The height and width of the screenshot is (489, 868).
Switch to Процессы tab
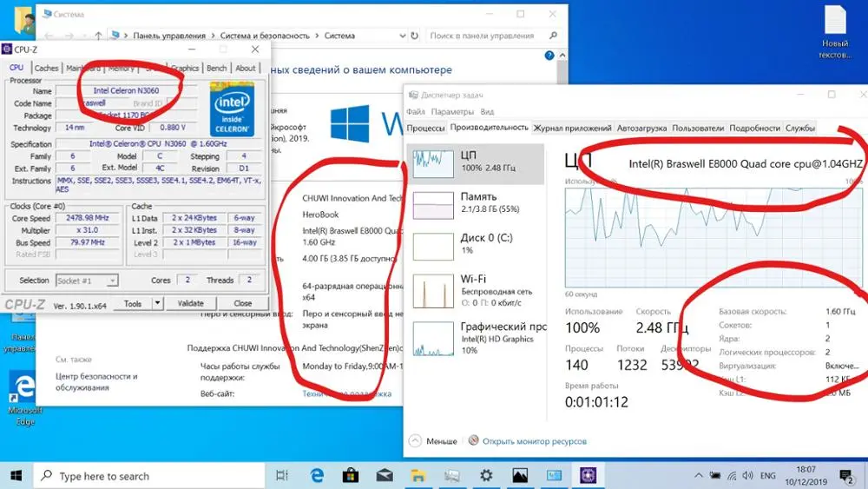tap(425, 128)
